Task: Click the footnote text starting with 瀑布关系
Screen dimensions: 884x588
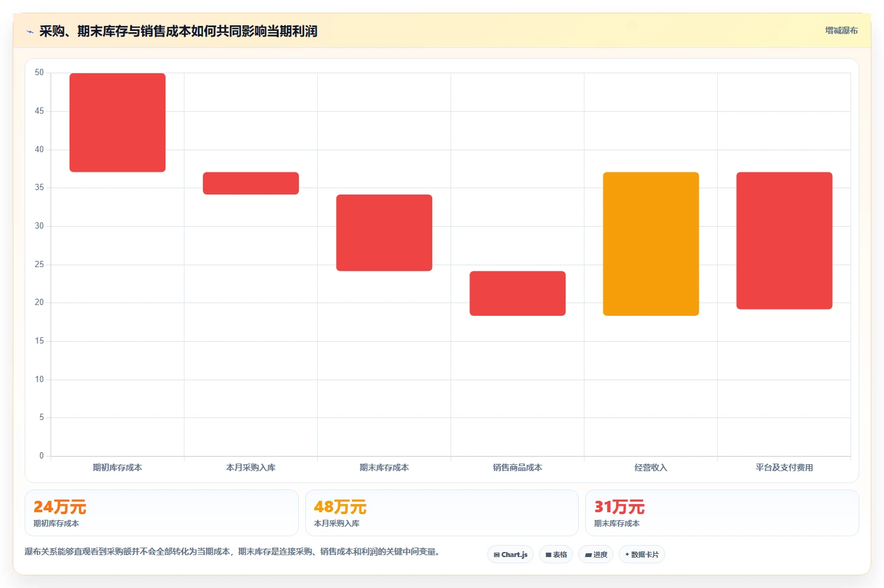Action: [232, 552]
